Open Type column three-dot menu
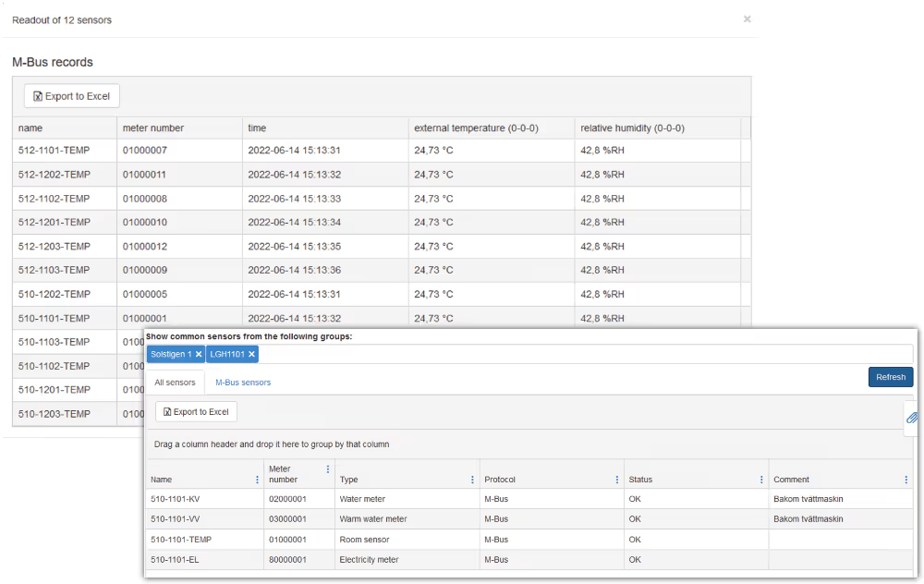Screen dimensions: 924x584 tap(472, 480)
